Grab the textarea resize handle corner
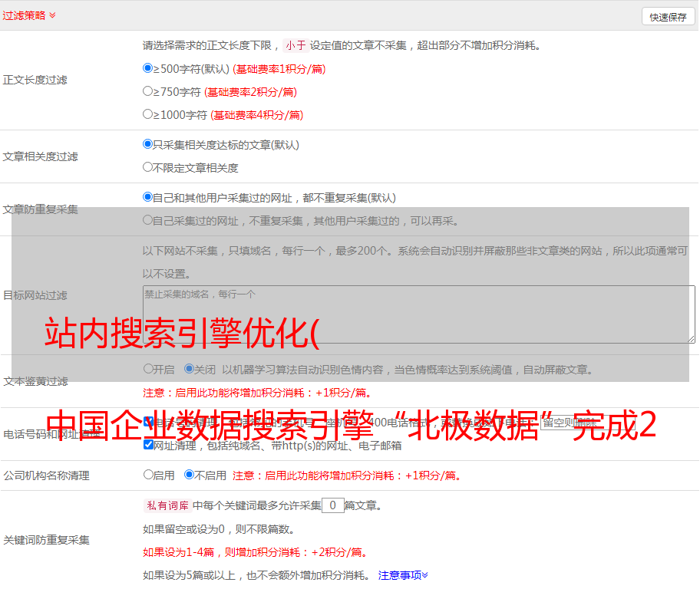Image resolution: width=700 pixels, height=589 pixels. 691,339
